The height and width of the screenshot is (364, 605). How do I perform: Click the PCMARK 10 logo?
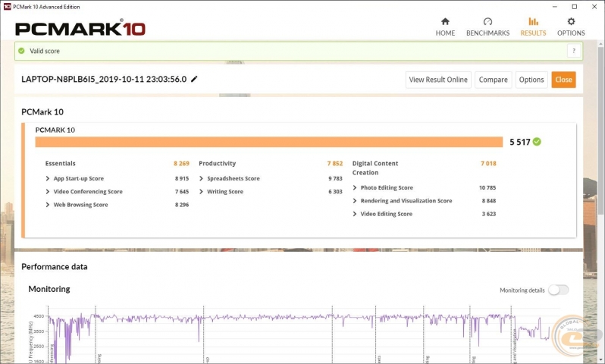80,29
